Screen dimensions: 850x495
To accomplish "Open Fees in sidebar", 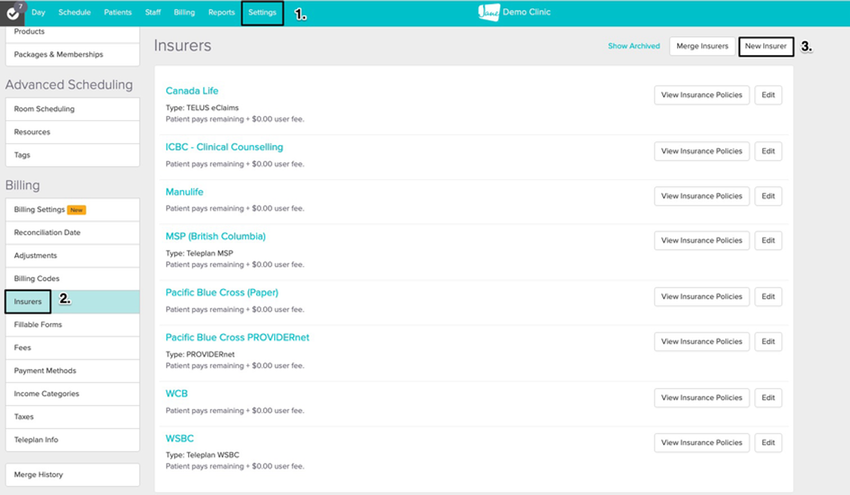I will point(73,348).
